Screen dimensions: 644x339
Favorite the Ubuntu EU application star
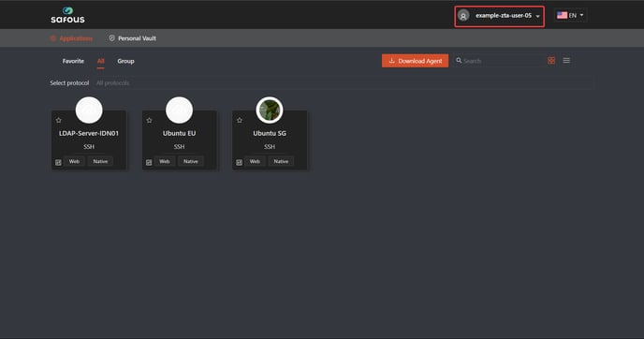pyautogui.click(x=149, y=121)
